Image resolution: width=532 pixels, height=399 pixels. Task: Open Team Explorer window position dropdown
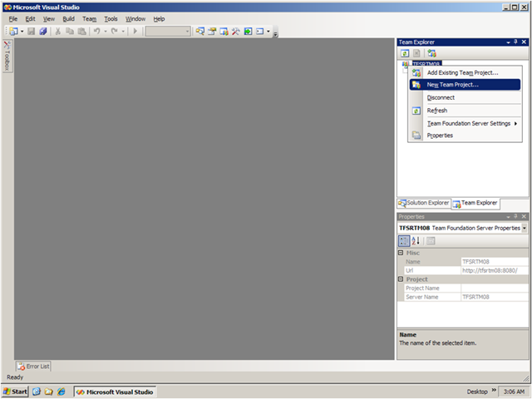coord(508,42)
